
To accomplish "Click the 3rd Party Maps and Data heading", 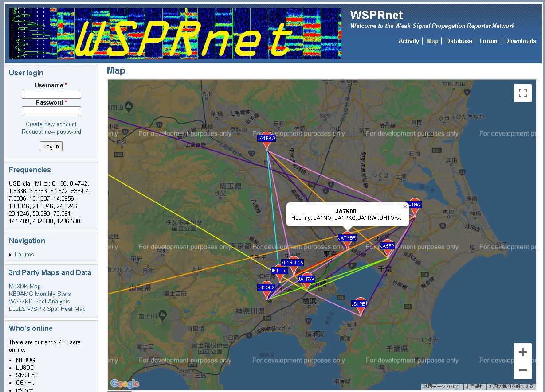I will click(x=50, y=273).
